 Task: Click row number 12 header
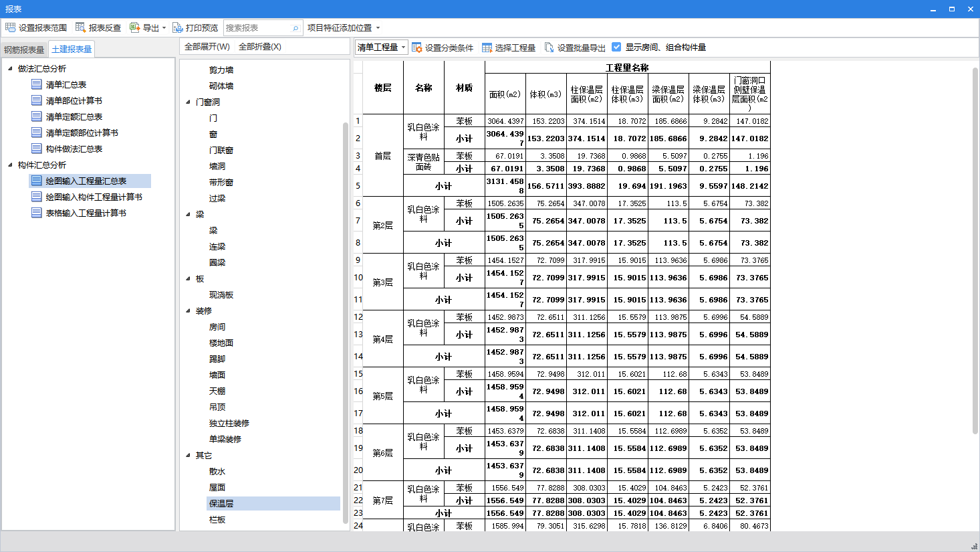tap(358, 317)
